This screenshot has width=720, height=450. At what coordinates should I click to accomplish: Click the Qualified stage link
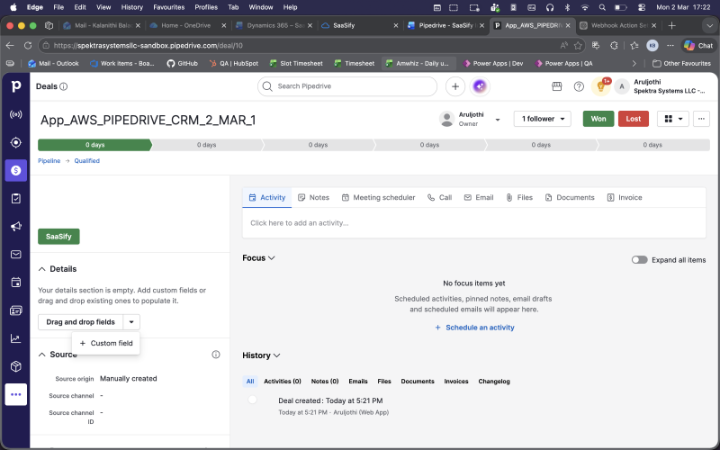(87, 161)
